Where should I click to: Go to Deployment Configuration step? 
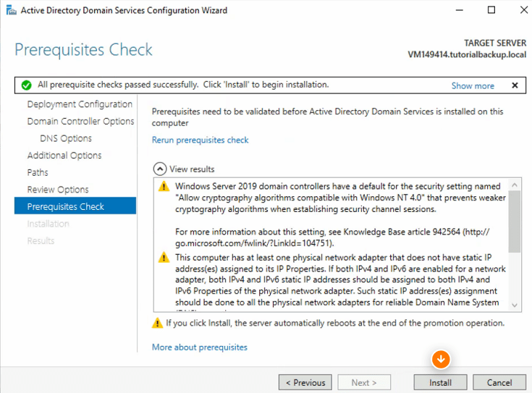click(x=80, y=104)
